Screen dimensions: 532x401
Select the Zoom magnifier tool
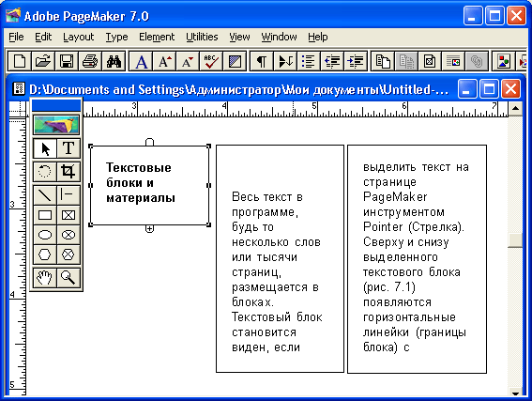pyautogui.click(x=68, y=278)
